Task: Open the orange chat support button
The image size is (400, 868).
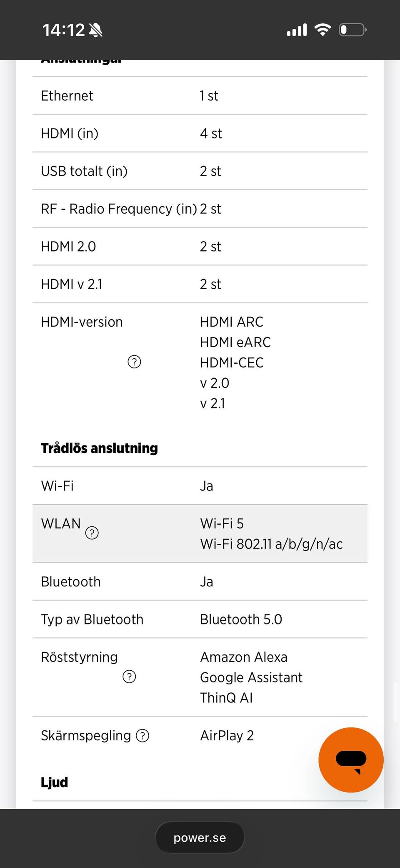Action: coord(351,760)
